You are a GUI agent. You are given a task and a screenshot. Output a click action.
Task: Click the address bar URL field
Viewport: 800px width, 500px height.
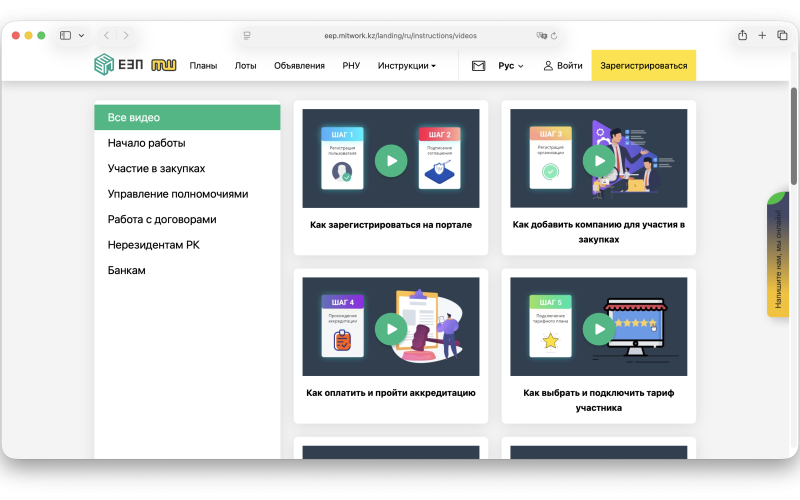click(401, 35)
